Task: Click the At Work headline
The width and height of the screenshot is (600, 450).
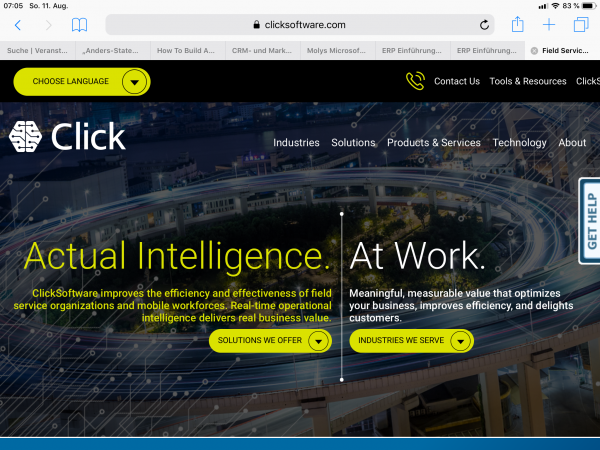Action: [417, 256]
